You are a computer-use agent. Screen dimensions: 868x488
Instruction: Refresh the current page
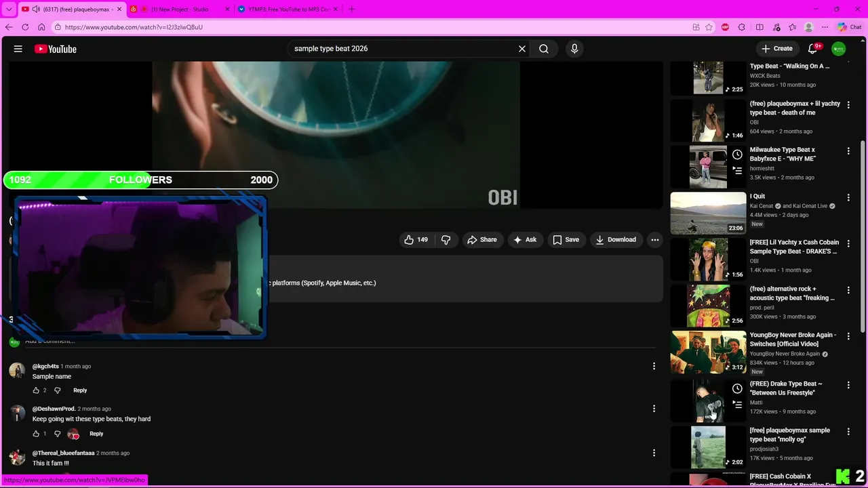[25, 27]
